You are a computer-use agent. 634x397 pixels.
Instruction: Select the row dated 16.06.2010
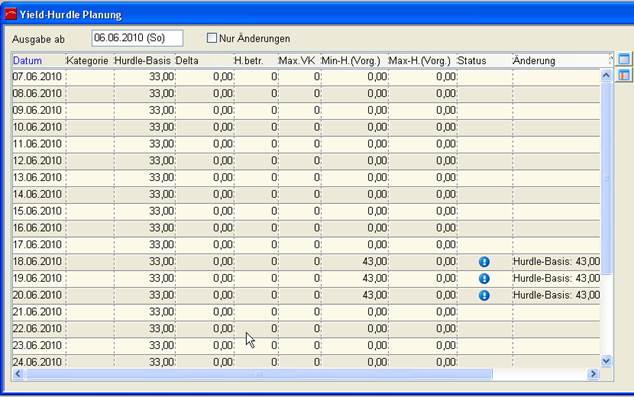click(306, 228)
